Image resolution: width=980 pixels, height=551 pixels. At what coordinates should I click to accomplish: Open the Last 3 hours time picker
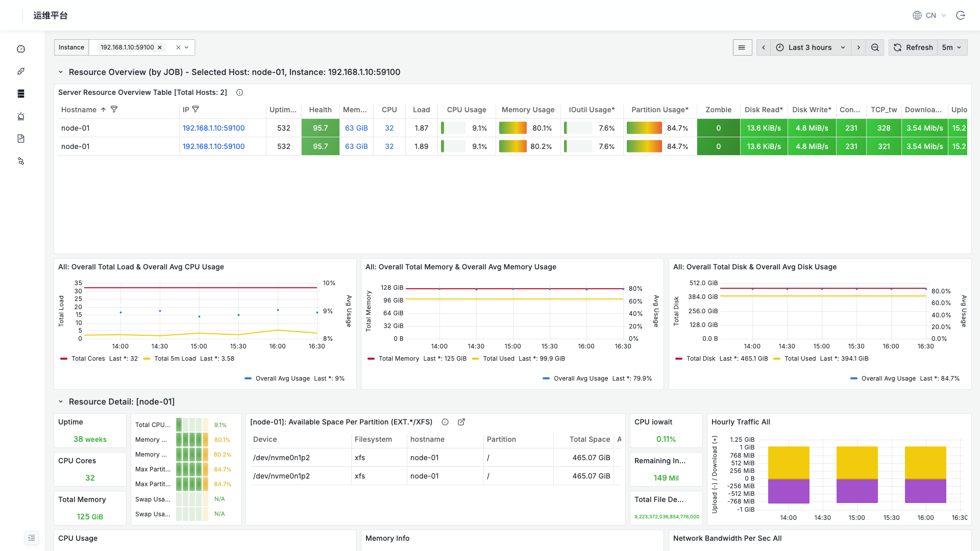pyautogui.click(x=811, y=47)
